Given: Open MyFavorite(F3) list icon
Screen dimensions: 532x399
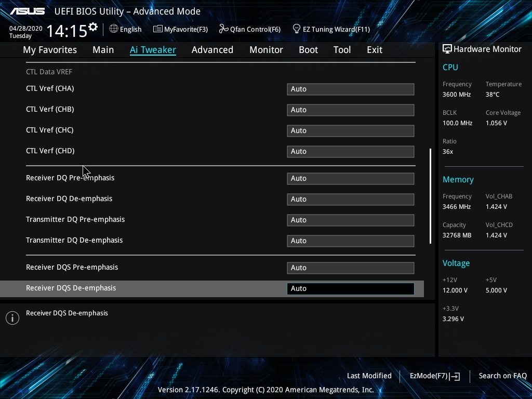Looking at the screenshot, I should pos(158,29).
